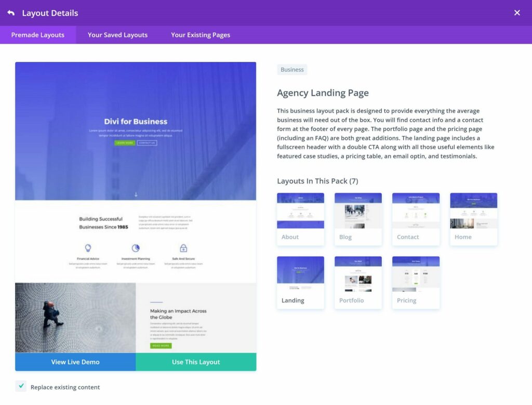
Task: Click the Building Successful Businesses Since 1985 text
Action: [x=103, y=223]
